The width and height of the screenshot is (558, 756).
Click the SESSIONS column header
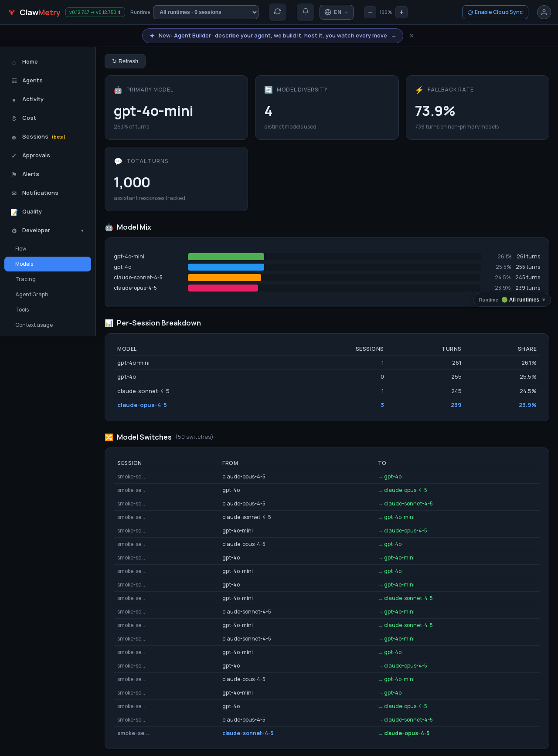[x=370, y=349]
